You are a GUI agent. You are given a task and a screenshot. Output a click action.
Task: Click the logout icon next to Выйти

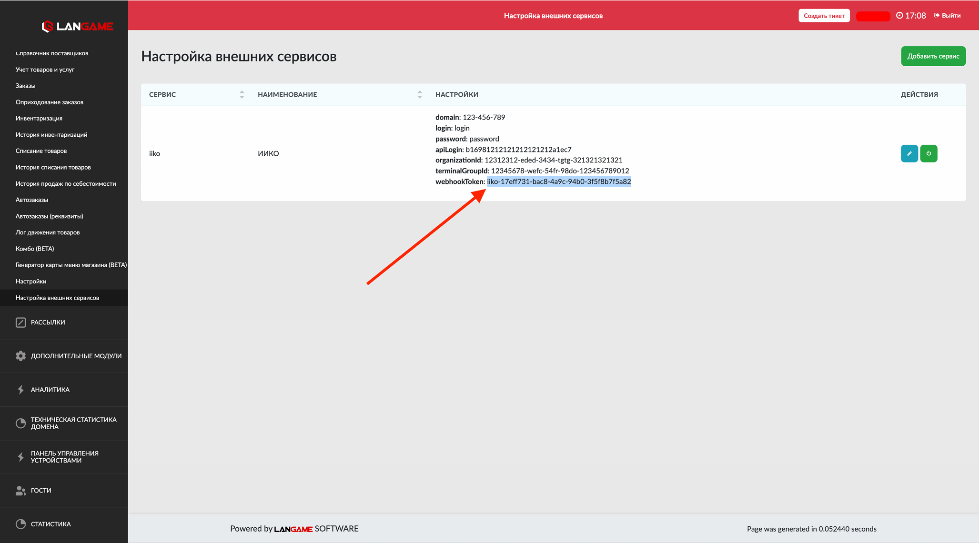pos(937,15)
